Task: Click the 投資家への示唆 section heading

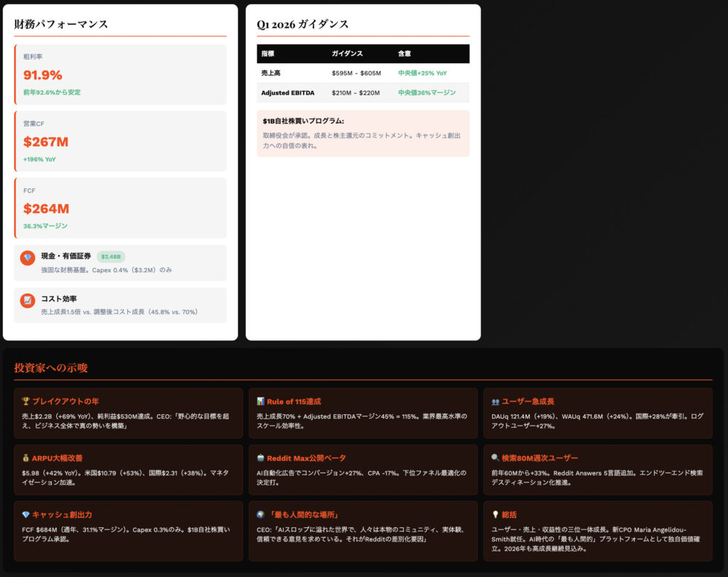Action: (50, 367)
